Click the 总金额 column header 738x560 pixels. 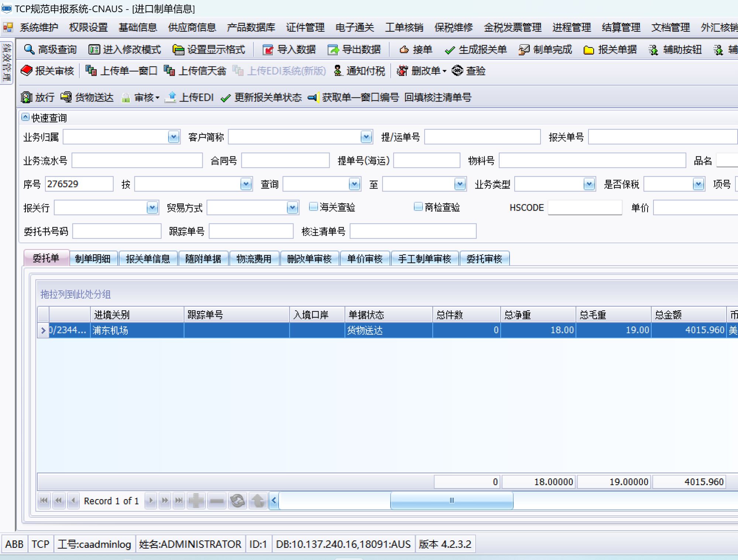click(688, 315)
